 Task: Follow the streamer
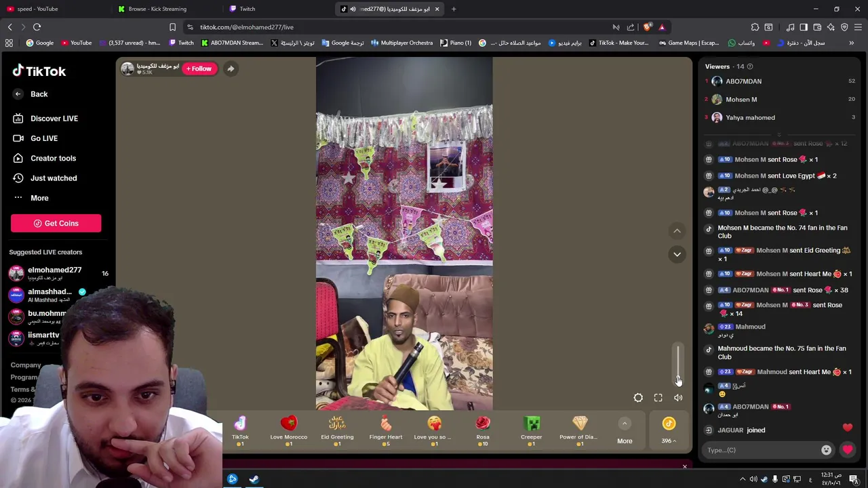pyautogui.click(x=200, y=68)
